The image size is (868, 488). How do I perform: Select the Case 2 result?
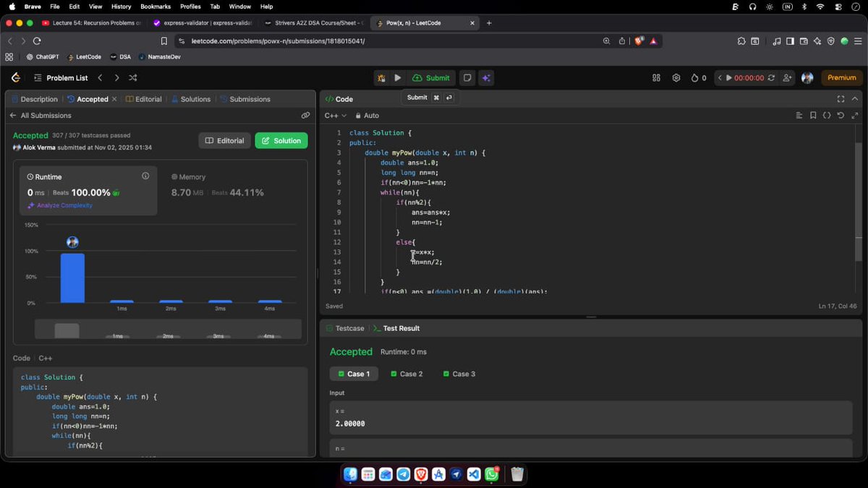click(407, 374)
